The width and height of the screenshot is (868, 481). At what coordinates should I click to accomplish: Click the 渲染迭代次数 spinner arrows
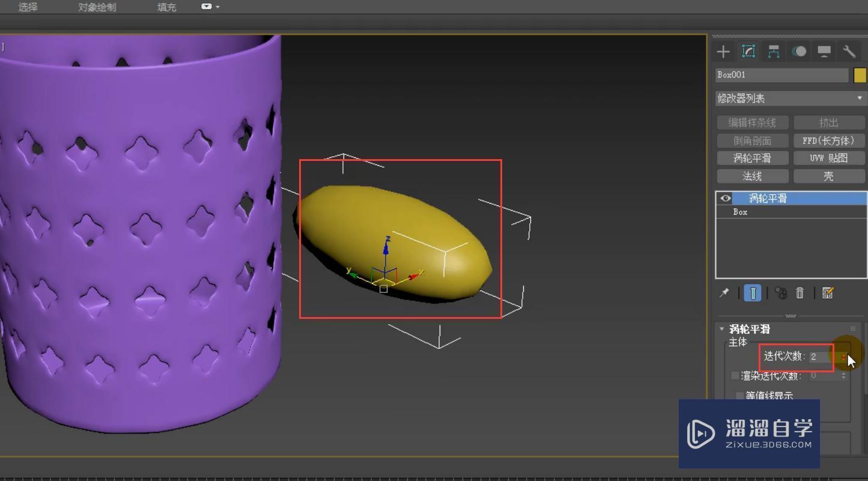click(x=843, y=375)
